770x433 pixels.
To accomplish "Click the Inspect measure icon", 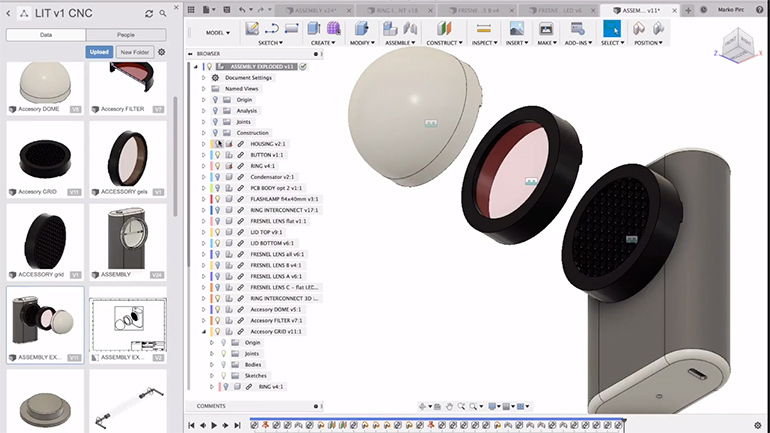I will pos(481,28).
